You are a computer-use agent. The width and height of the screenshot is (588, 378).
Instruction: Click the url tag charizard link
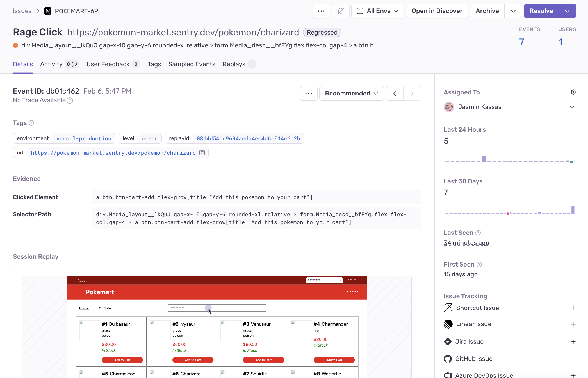(x=113, y=153)
